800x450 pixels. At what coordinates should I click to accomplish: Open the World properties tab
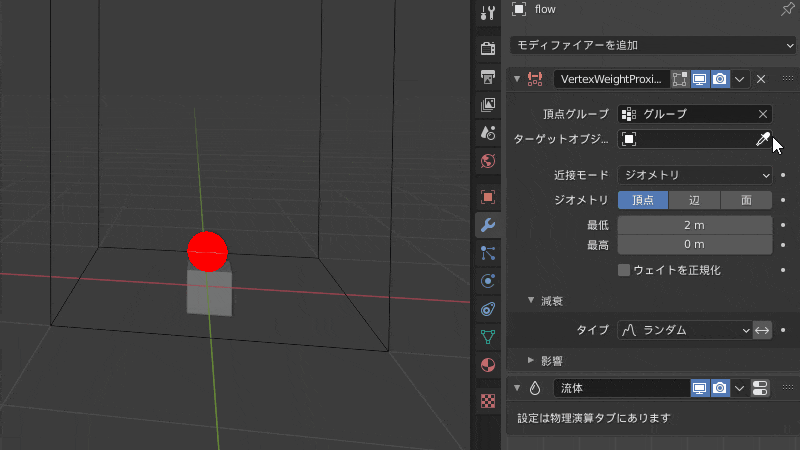click(488, 161)
